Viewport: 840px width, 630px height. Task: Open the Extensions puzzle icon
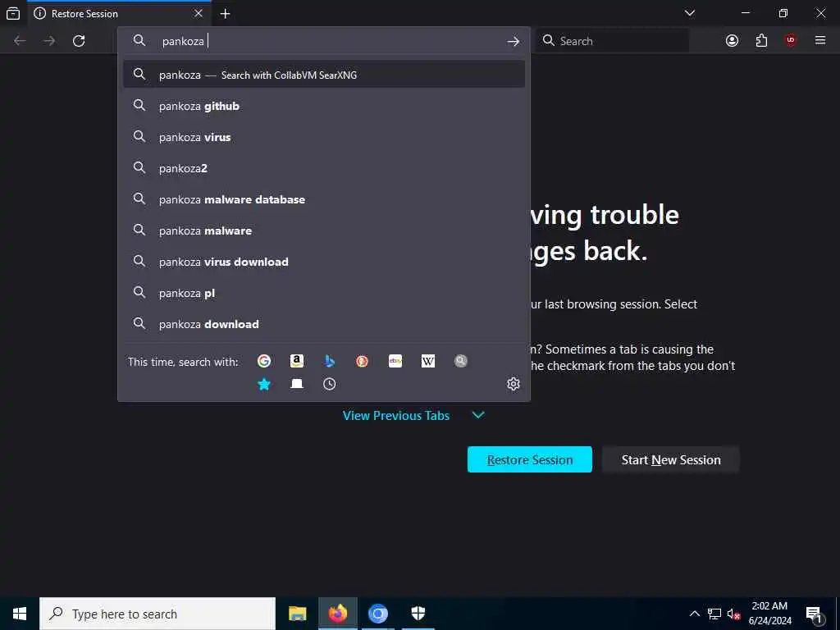pos(761,41)
